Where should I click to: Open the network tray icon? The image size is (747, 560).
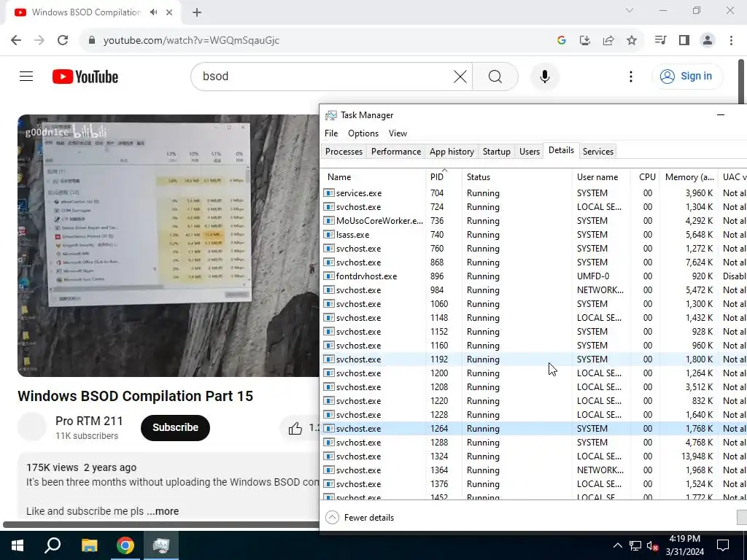635,545
